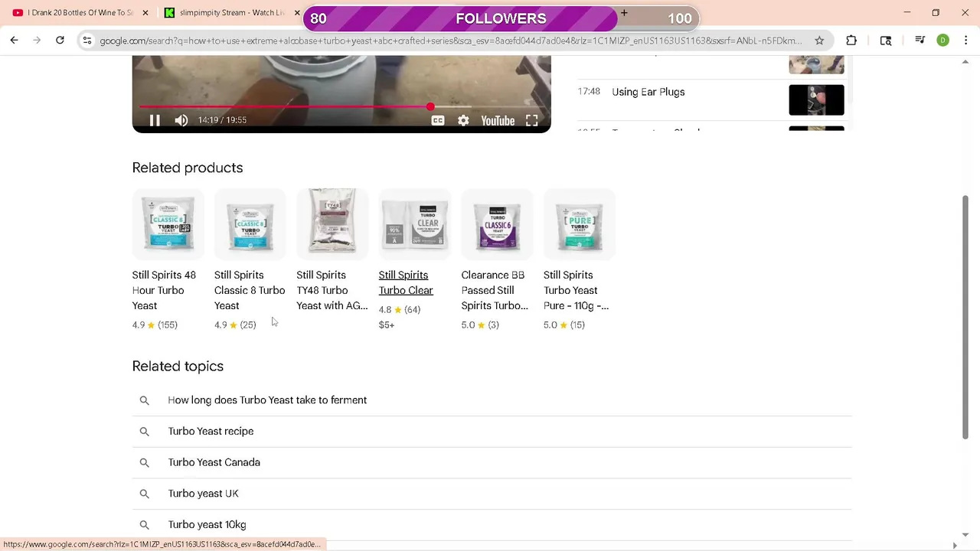980x551 pixels.
Task: Reload the current page
Action: (60, 41)
